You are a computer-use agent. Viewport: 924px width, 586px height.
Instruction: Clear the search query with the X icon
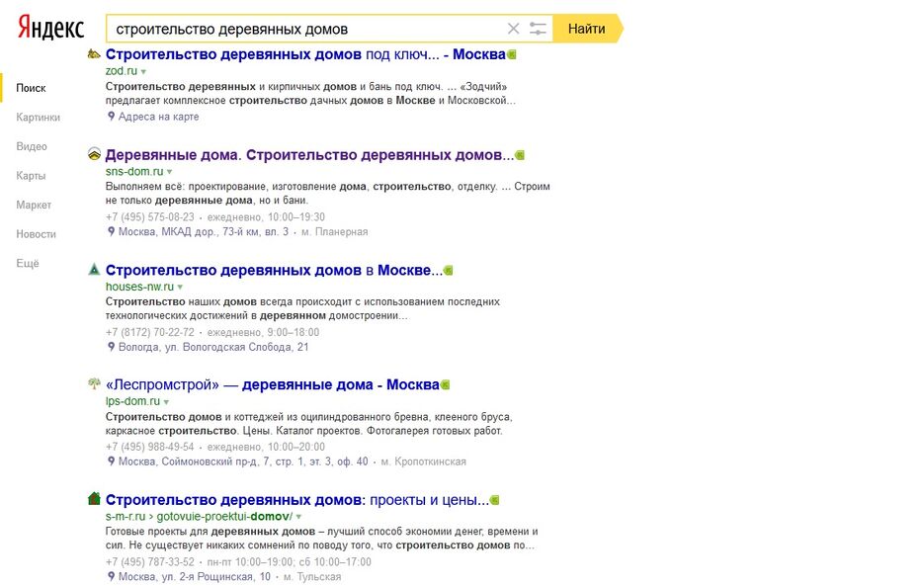[513, 29]
